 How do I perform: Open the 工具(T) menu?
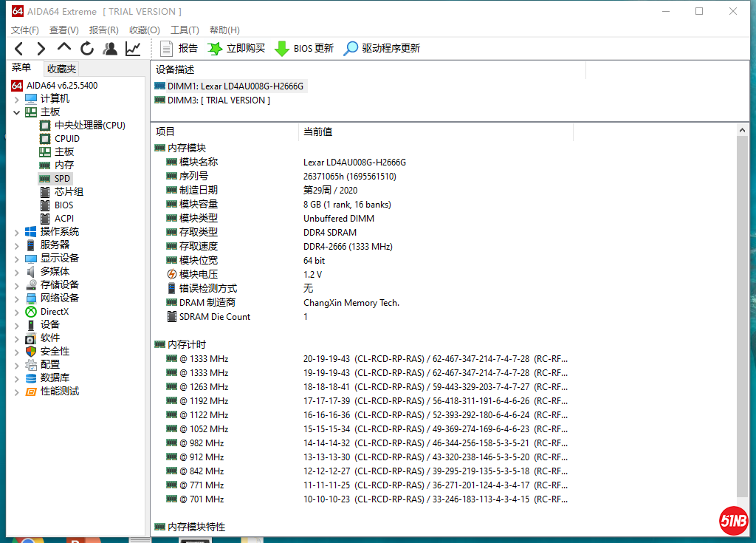click(185, 30)
